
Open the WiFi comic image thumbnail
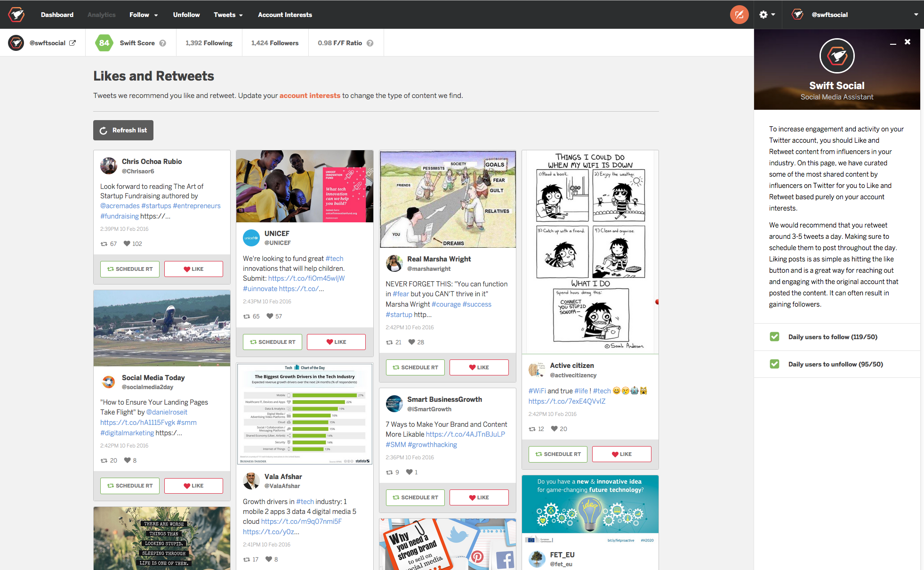[590, 252]
